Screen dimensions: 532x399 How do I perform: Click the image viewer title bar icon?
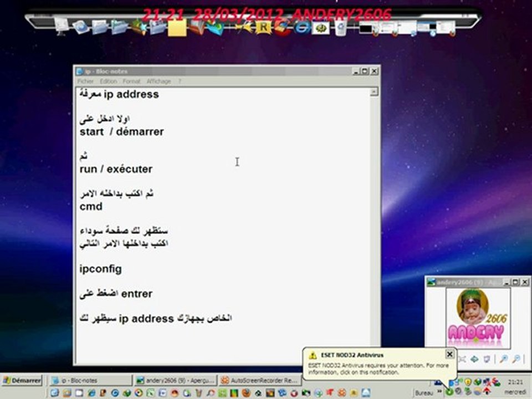[x=431, y=282]
